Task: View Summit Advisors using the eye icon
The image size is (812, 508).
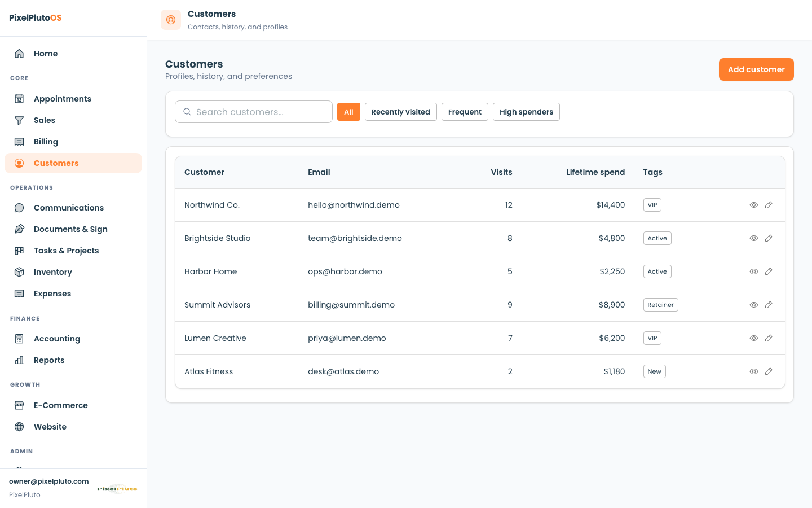Action: click(754, 305)
